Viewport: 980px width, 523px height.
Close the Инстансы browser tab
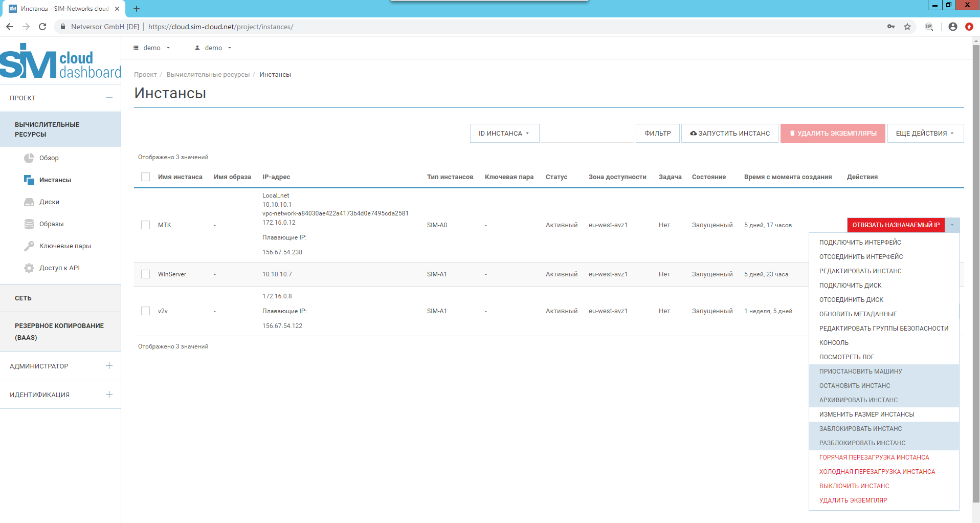[x=117, y=9]
